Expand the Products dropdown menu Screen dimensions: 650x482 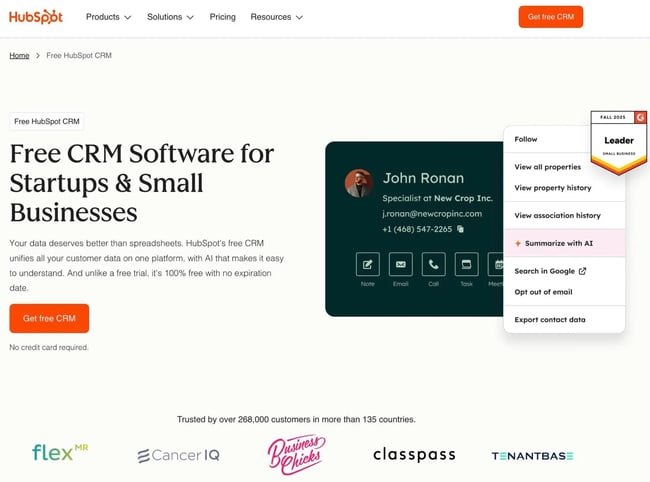pos(108,17)
